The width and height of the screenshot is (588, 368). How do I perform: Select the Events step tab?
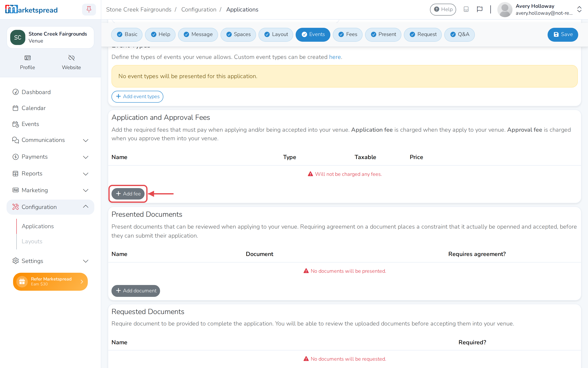click(x=313, y=35)
